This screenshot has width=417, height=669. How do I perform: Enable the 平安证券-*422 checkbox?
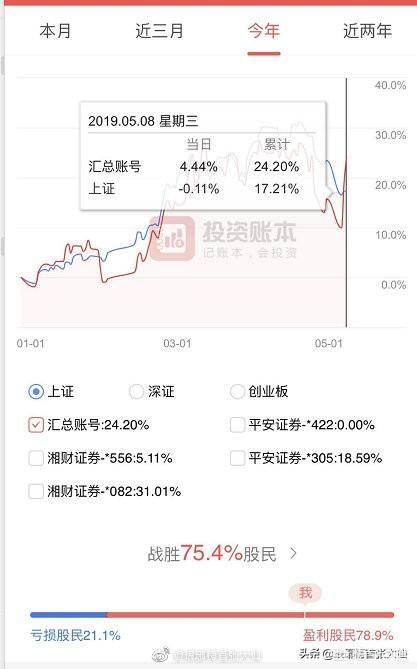click(237, 425)
